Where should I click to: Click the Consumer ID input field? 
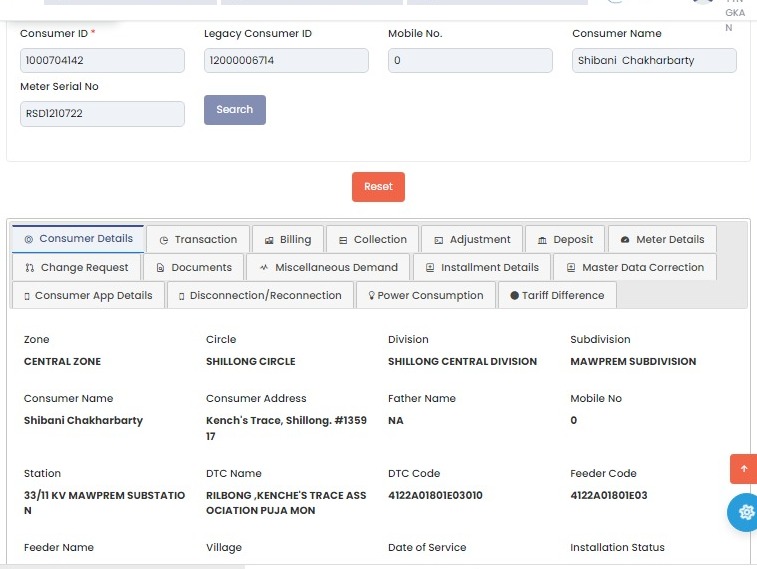point(102,61)
